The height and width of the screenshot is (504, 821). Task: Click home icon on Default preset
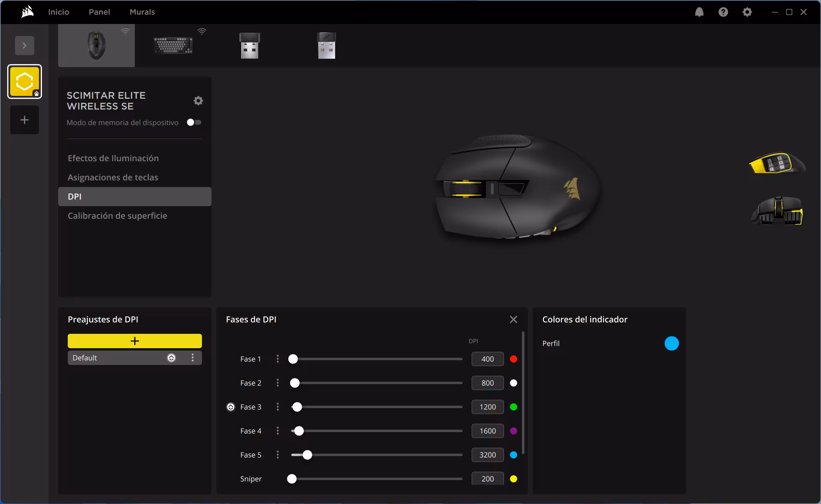pos(171,358)
